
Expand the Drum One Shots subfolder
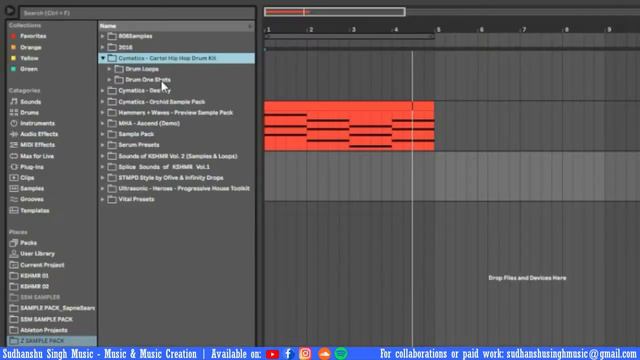click(x=109, y=80)
